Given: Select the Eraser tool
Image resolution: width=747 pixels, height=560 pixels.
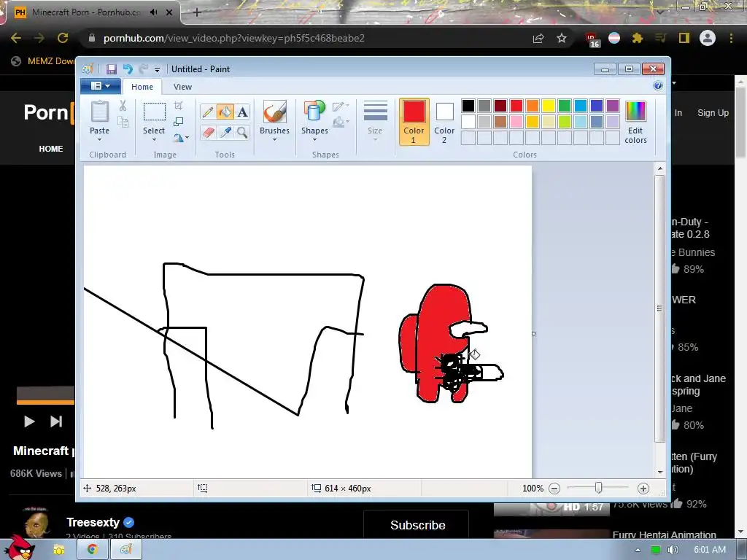Looking at the screenshot, I should point(208,132).
